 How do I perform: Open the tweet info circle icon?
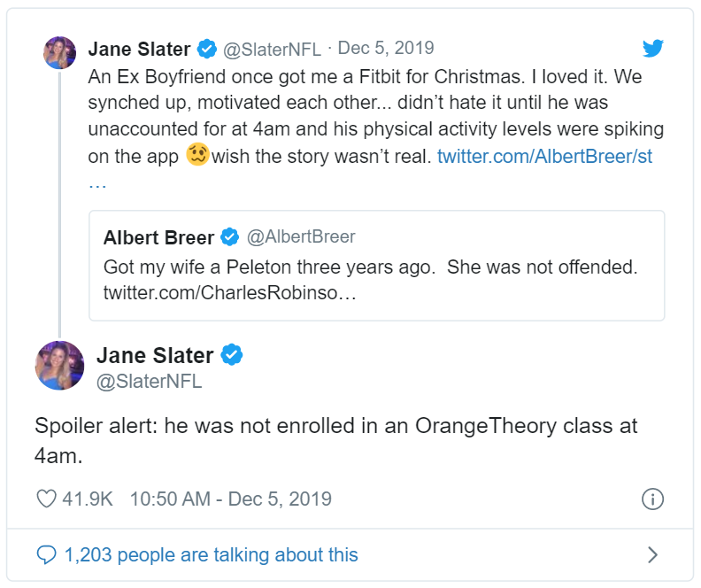tap(652, 499)
